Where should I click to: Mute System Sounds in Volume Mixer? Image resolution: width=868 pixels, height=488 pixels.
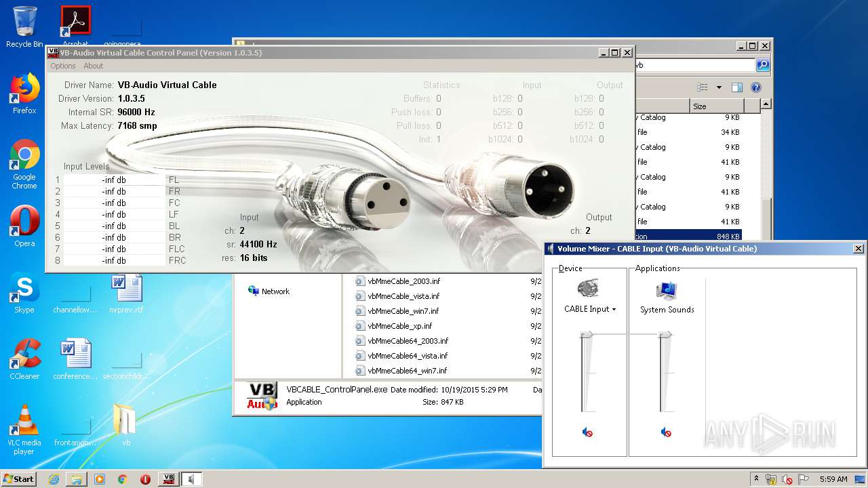[x=666, y=432]
